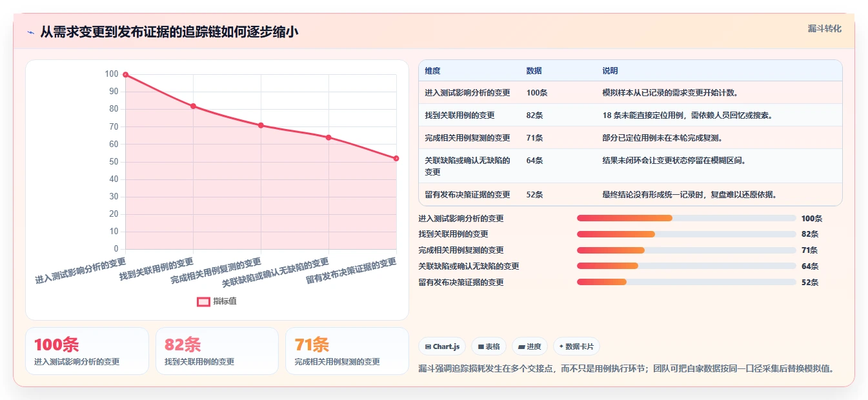Click the 维度 table column header

(x=432, y=71)
